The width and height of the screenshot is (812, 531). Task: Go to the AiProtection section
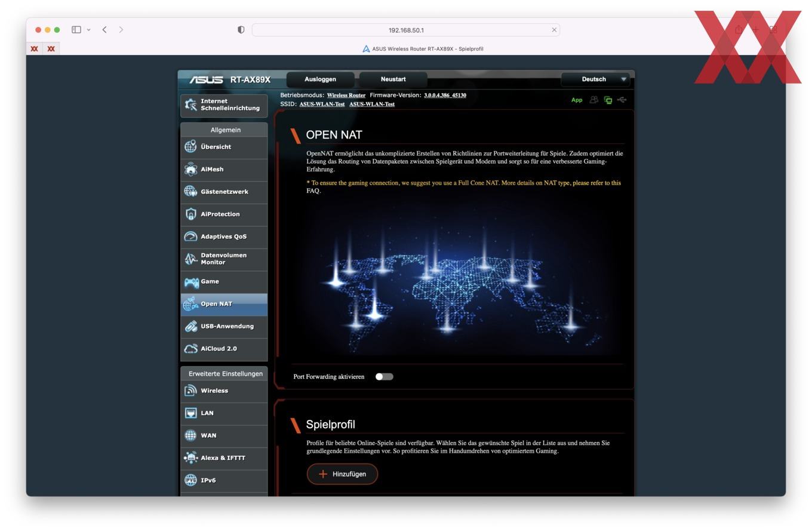pos(224,214)
